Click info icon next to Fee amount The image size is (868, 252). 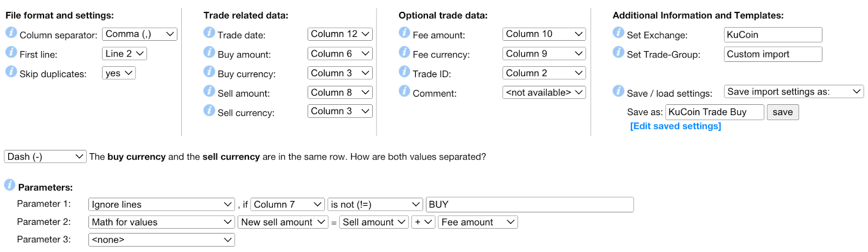[x=404, y=33]
